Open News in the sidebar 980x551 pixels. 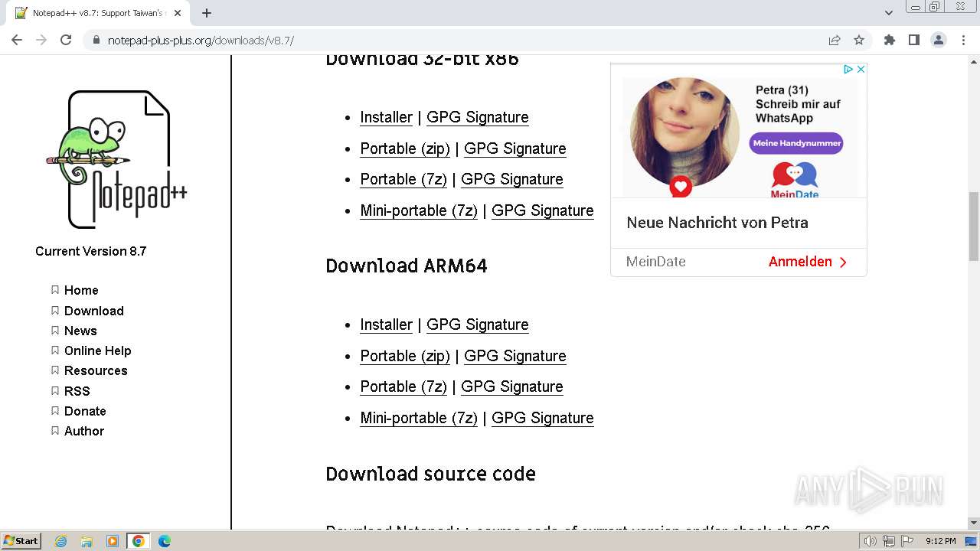(80, 331)
